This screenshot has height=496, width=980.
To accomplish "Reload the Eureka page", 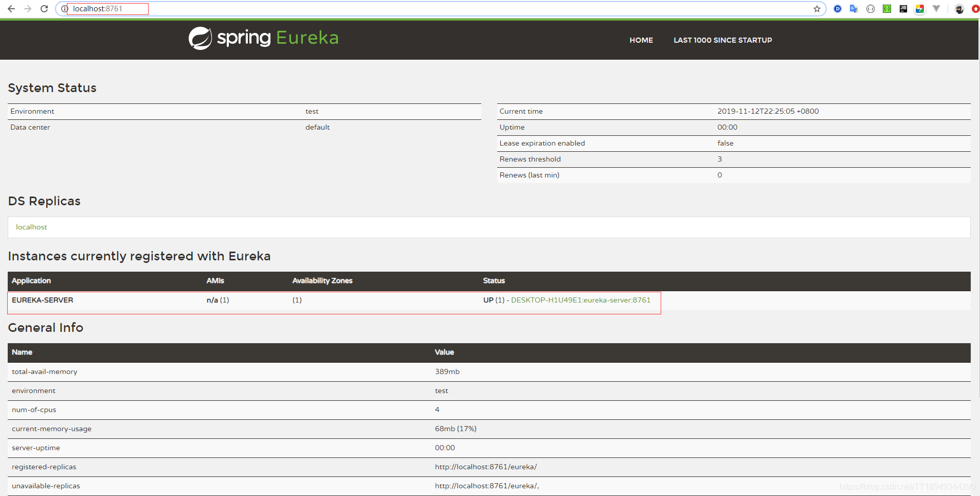I will point(44,9).
